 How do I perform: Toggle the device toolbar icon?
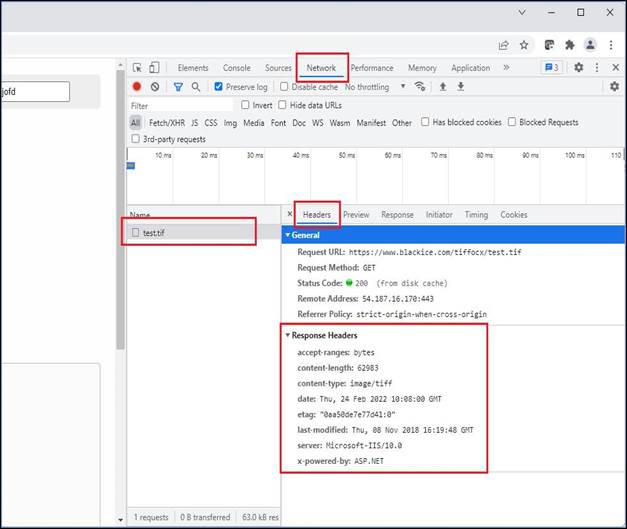154,68
